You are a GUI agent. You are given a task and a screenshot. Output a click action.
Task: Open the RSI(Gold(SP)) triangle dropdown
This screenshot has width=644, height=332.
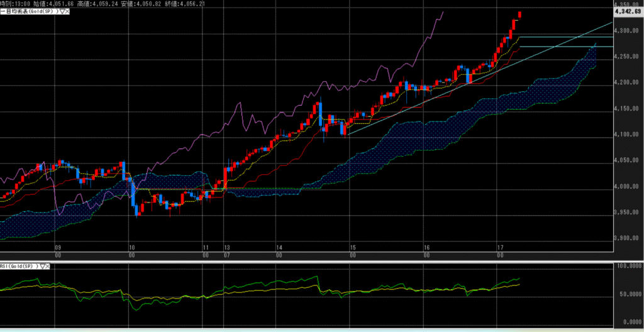pos(43,267)
